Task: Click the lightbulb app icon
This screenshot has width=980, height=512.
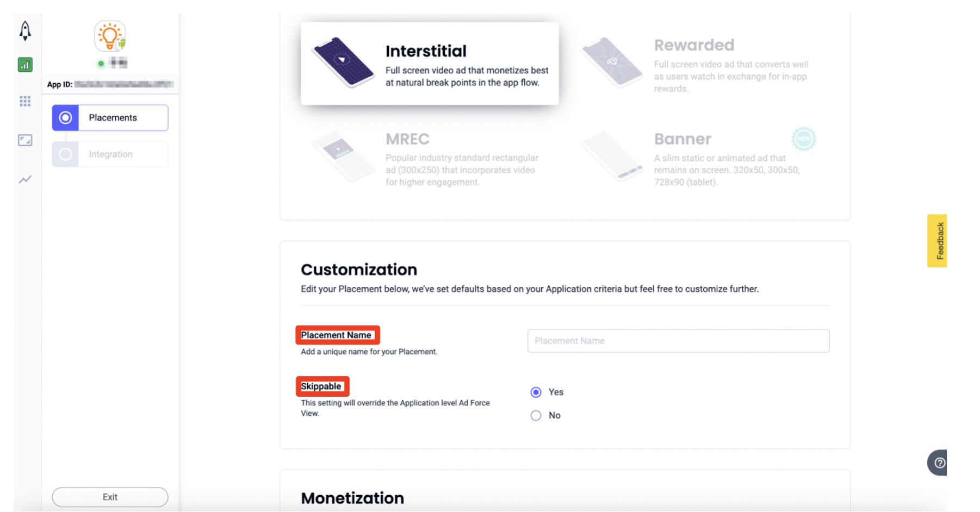Action: tap(110, 36)
